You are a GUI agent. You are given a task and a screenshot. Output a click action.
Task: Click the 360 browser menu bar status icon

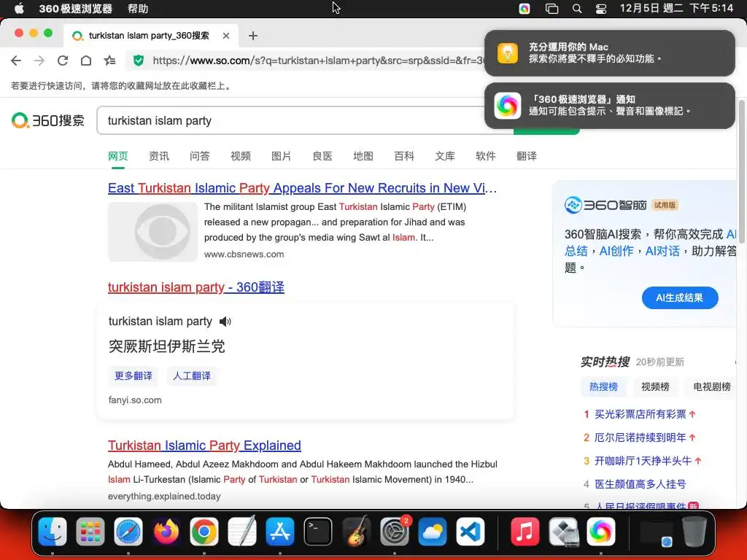525,9
